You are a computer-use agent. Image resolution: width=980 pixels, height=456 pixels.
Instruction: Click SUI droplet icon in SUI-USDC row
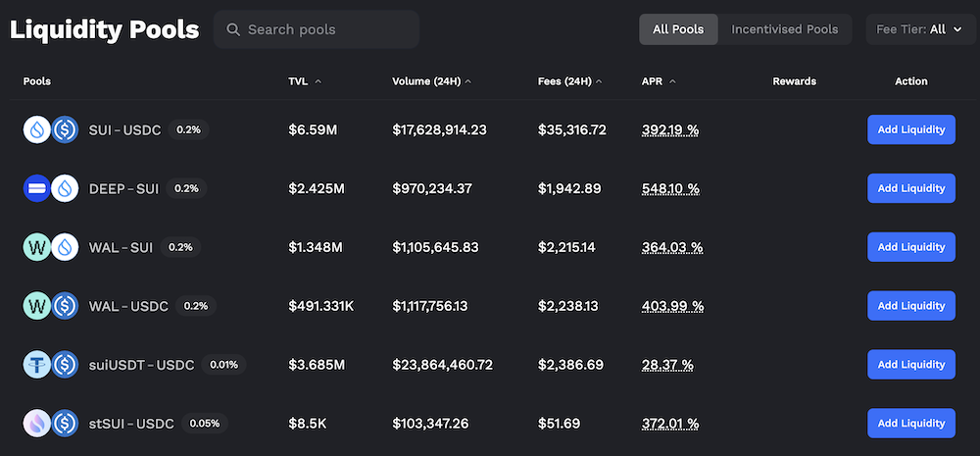click(37, 129)
